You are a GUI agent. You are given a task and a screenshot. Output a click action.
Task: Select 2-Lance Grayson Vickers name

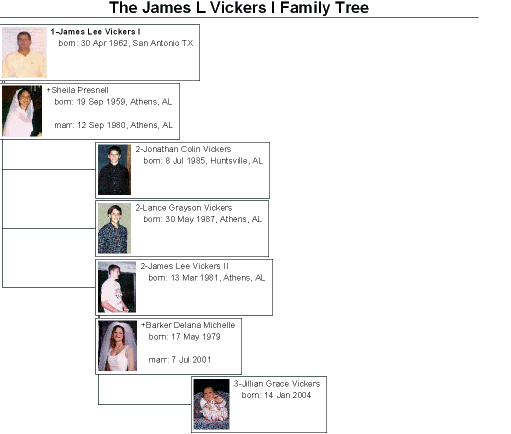184,208
